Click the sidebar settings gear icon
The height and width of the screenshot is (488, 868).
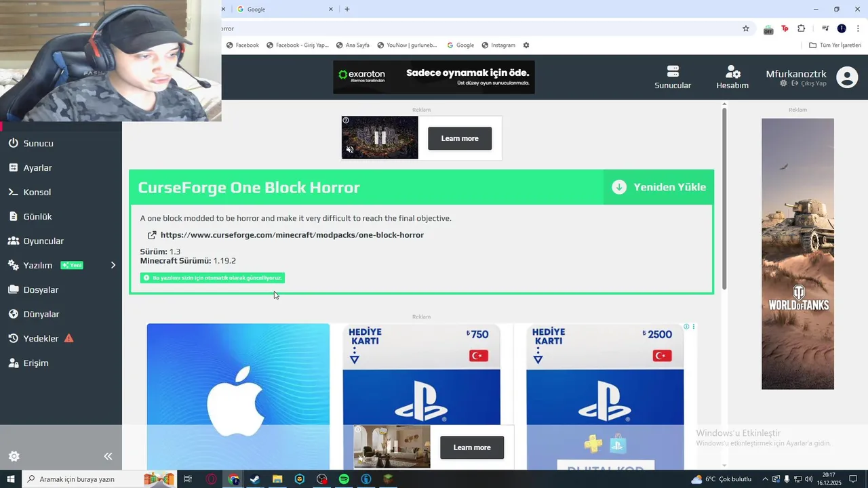coord(14,456)
